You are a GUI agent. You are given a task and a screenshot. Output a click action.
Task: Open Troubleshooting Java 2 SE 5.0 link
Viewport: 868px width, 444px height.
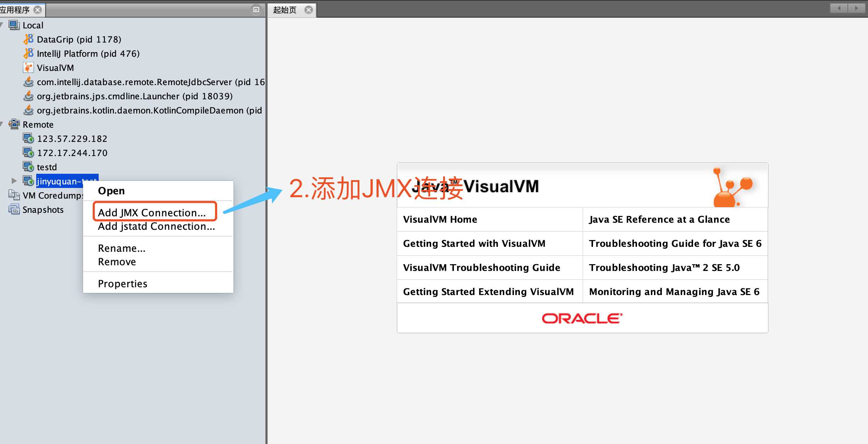tap(664, 267)
